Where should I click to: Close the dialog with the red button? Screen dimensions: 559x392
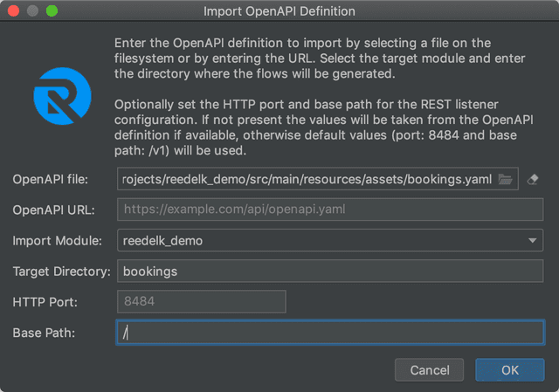14,11
